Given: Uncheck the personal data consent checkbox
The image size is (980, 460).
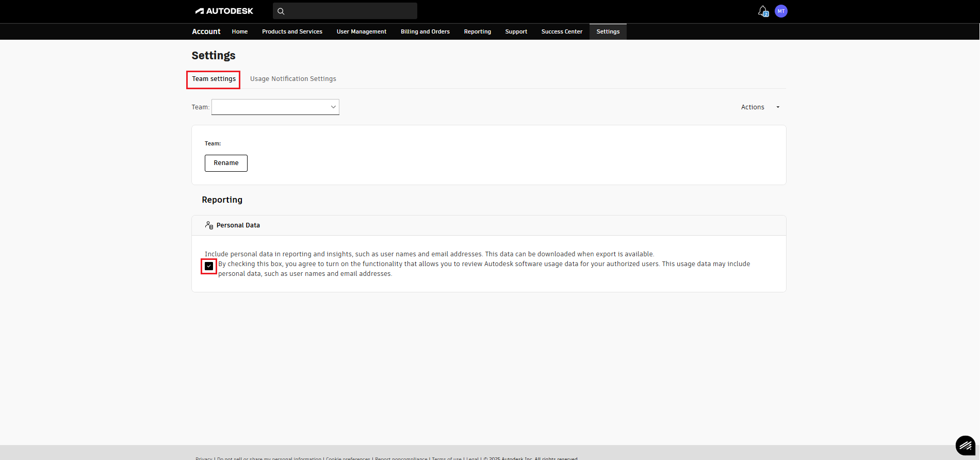Looking at the screenshot, I should point(209,266).
